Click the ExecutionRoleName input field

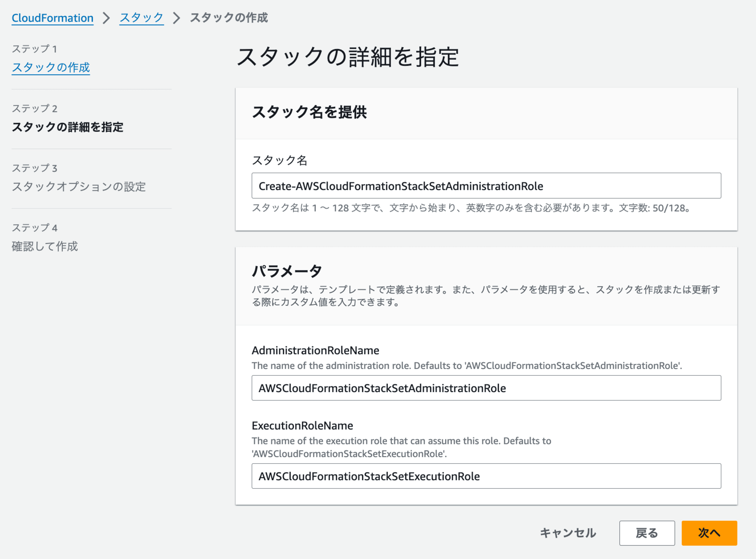pyautogui.click(x=486, y=476)
